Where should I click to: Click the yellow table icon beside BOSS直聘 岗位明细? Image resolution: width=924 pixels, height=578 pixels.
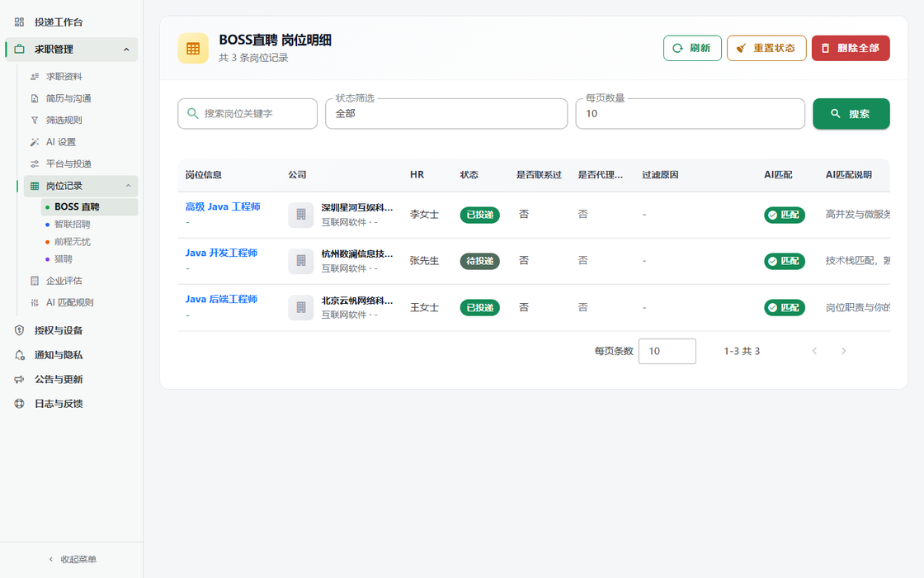pos(193,49)
